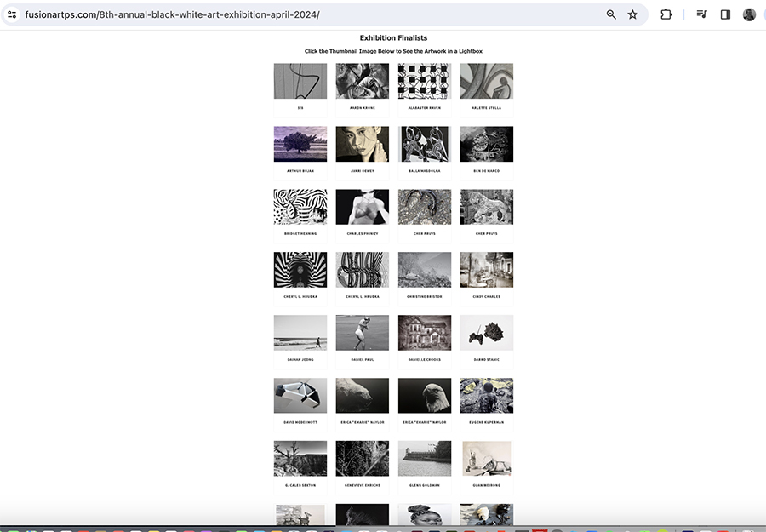Click the "CHARLES PHINIZY" name label
This screenshot has height=532, width=766.
(x=363, y=233)
